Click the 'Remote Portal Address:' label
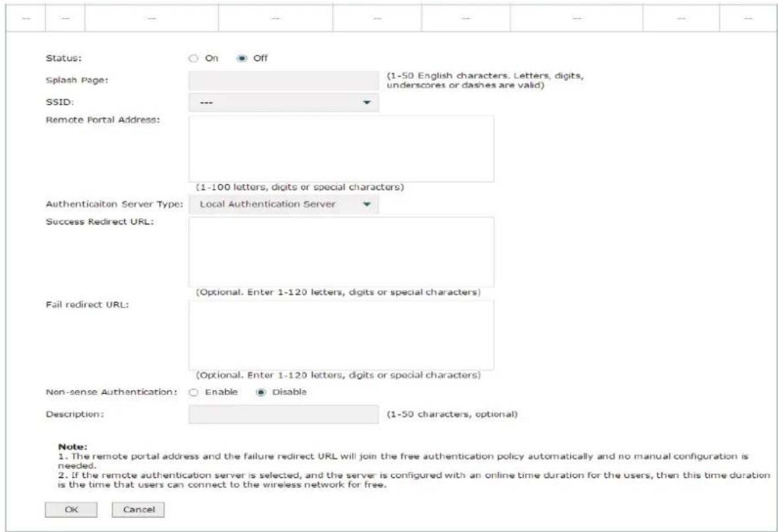 (103, 120)
